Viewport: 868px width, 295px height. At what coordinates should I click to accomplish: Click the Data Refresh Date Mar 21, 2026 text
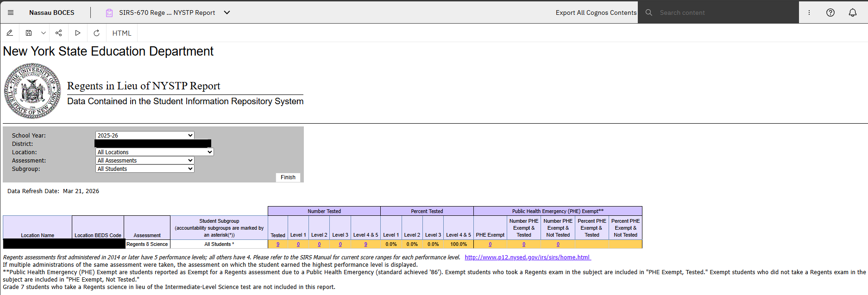coord(53,191)
